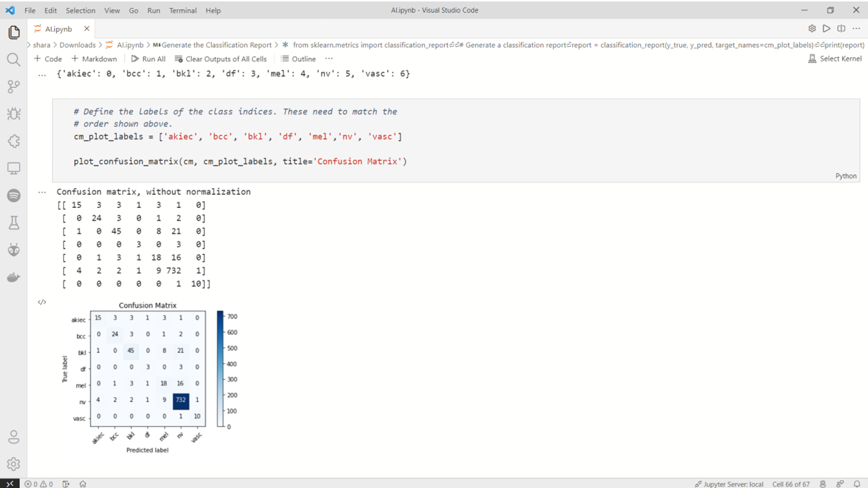Open the Explorer view in activity bar
The width and height of the screenshot is (868, 488).
pyautogui.click(x=14, y=32)
